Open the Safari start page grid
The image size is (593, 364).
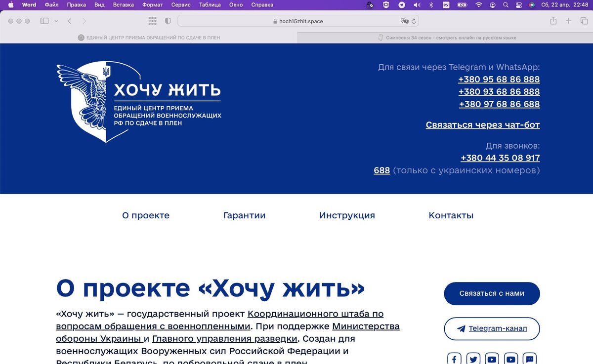pos(152,21)
